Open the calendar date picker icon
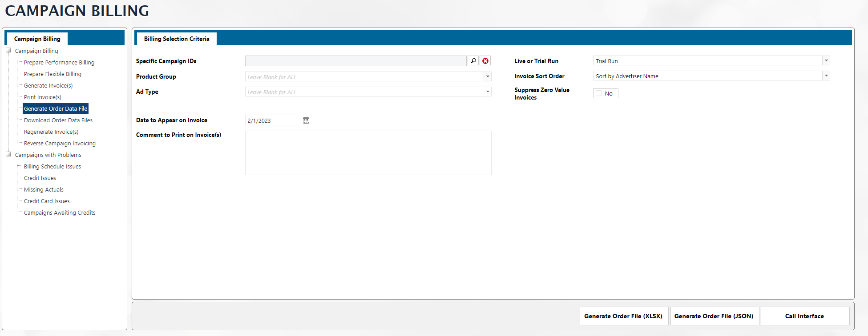The image size is (868, 336). 306,120
